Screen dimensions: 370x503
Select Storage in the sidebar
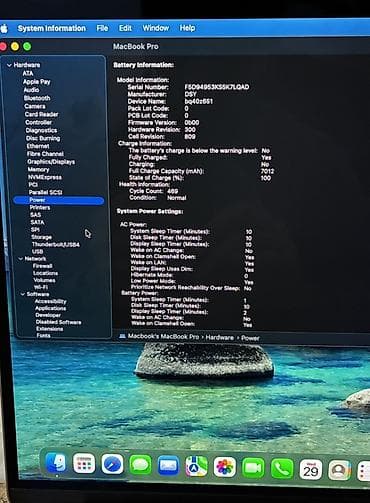coord(41,237)
